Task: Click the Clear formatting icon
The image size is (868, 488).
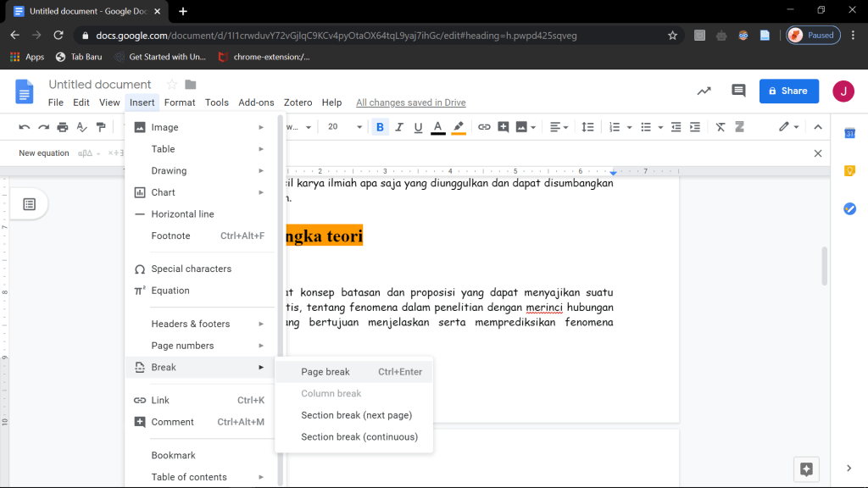Action: click(x=721, y=127)
